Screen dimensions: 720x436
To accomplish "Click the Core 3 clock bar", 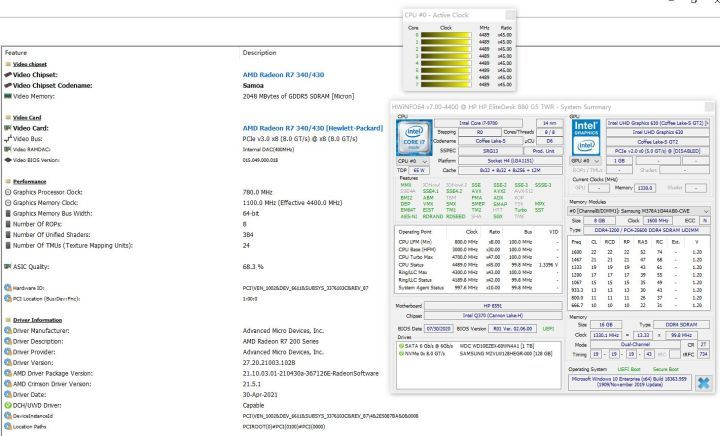I will (446, 56).
